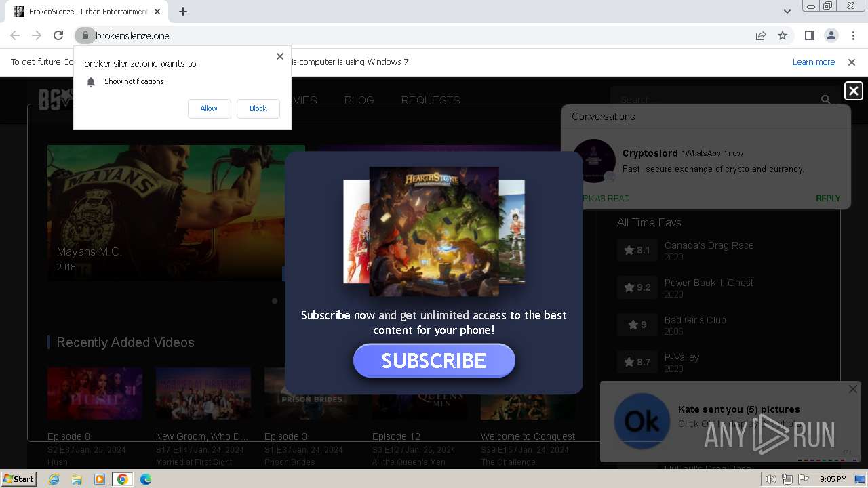Image resolution: width=868 pixels, height=488 pixels.
Task: Click the 8.7 star rating badge
Action: [637, 362]
